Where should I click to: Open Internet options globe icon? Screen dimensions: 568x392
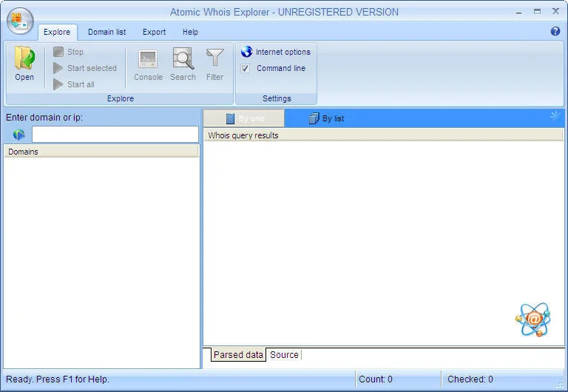pyautogui.click(x=247, y=52)
